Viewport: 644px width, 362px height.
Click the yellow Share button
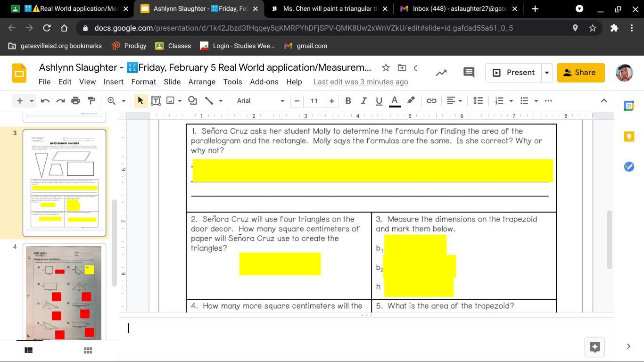[x=580, y=73]
